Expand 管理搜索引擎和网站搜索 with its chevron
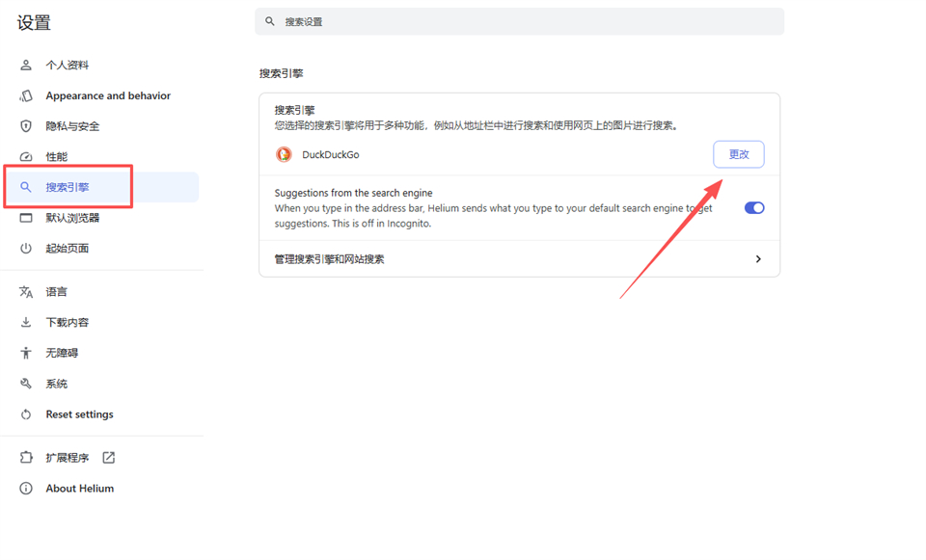Viewport: 926px width, 560px height. coord(759,258)
